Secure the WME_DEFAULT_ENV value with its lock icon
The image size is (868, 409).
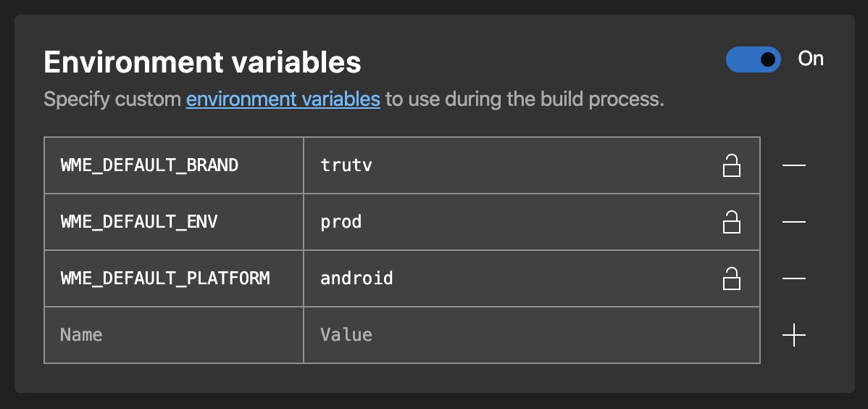tap(732, 222)
